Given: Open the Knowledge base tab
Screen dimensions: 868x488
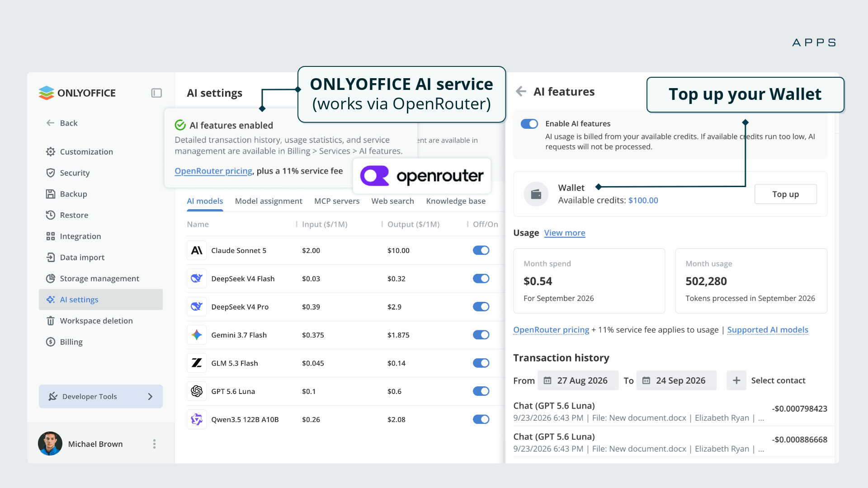Looking at the screenshot, I should click(456, 201).
